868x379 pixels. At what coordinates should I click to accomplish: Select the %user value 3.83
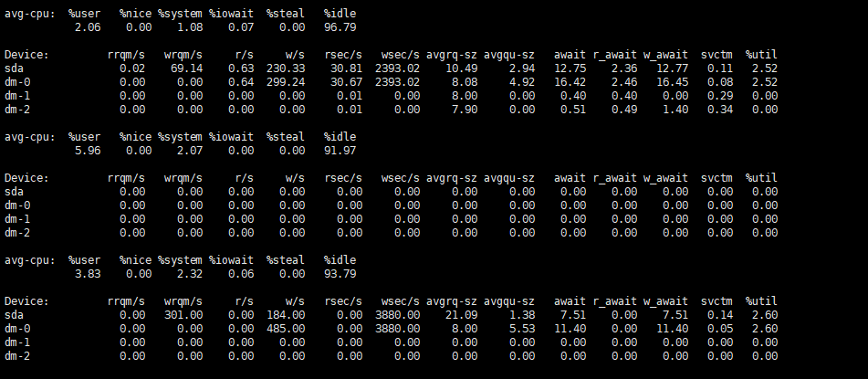click(x=88, y=274)
